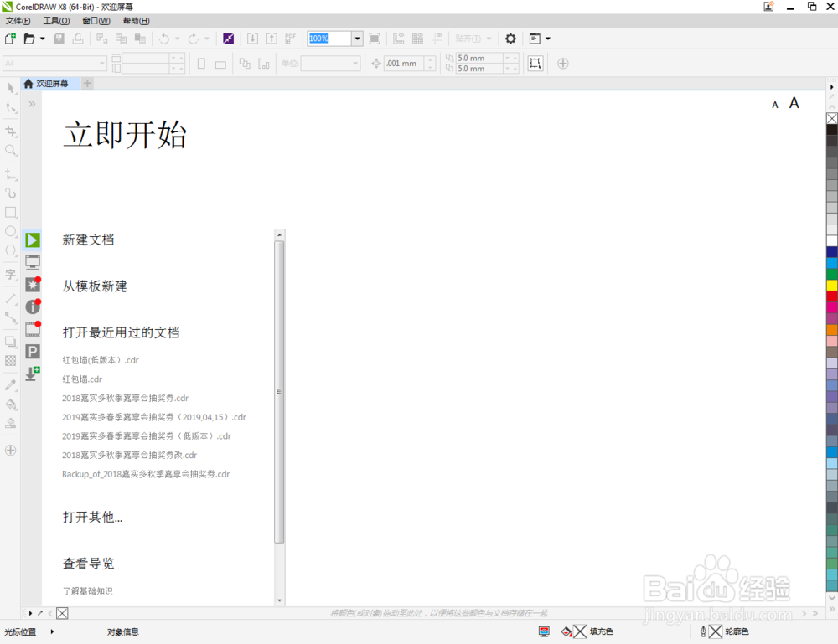
Task: Select the Text tool
Action: click(11, 275)
